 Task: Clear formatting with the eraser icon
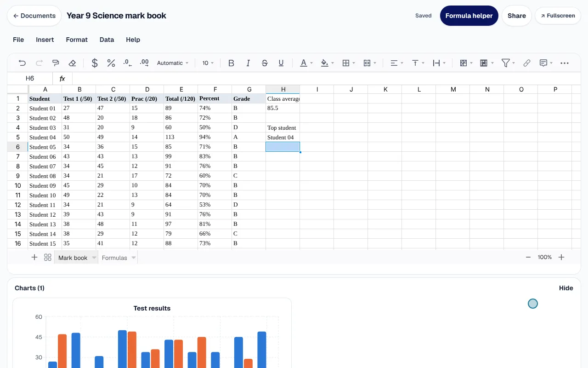tap(72, 63)
